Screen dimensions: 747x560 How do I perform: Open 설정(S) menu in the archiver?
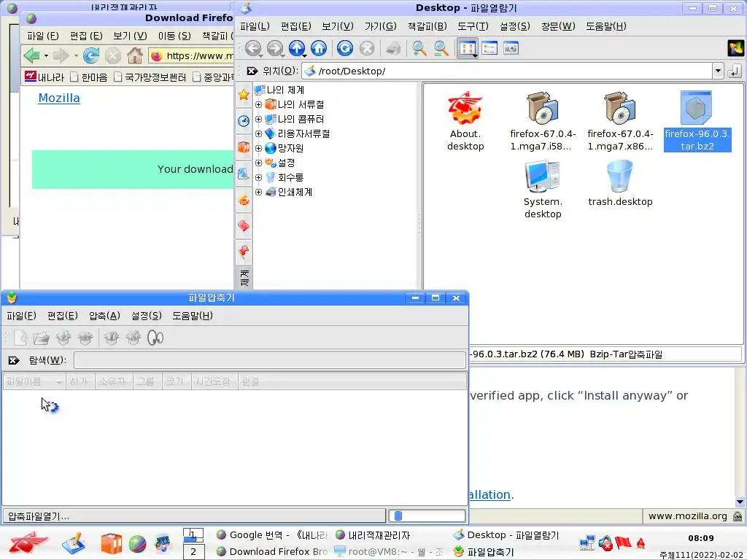coord(146,316)
